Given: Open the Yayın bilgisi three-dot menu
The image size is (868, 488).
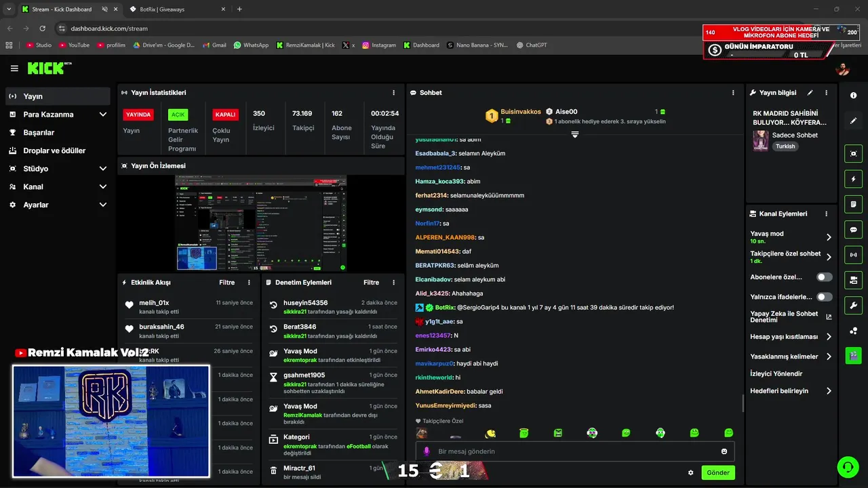Looking at the screenshot, I should 826,93.
